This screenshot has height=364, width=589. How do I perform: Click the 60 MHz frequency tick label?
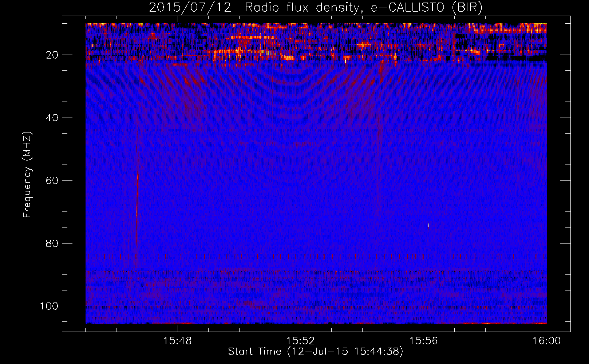pyautogui.click(x=52, y=181)
